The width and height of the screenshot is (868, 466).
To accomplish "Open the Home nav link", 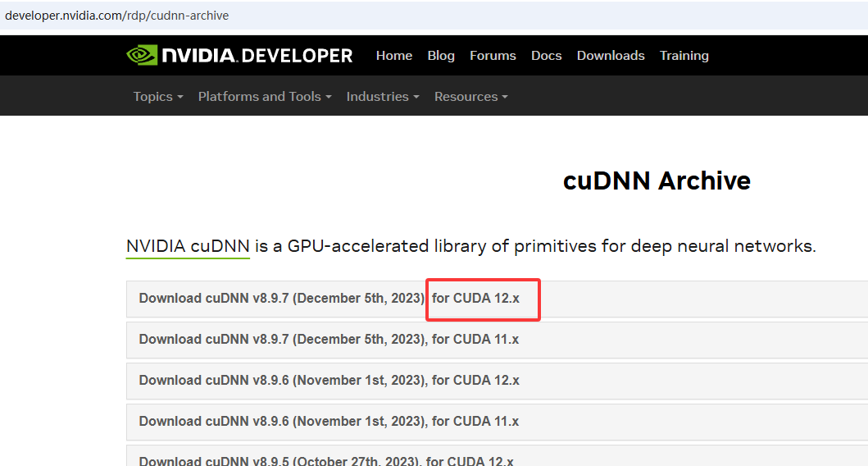I will 394,56.
